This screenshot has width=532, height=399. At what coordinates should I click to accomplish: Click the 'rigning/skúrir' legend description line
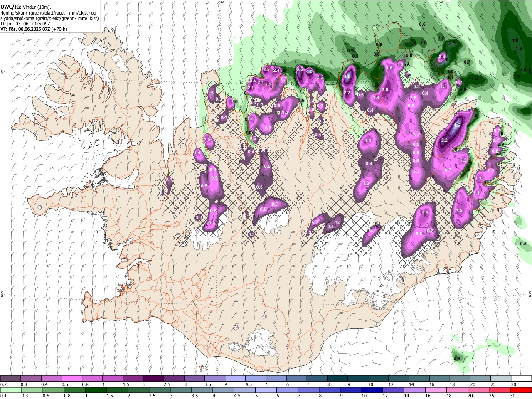pos(49,12)
